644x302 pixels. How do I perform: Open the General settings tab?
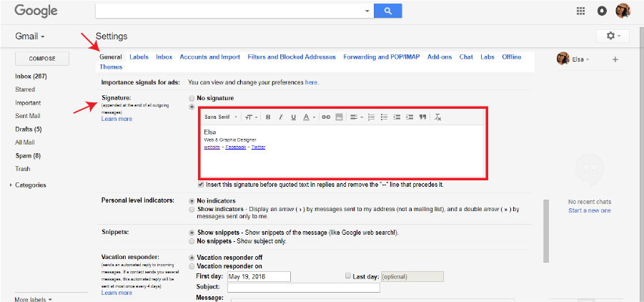[111, 57]
